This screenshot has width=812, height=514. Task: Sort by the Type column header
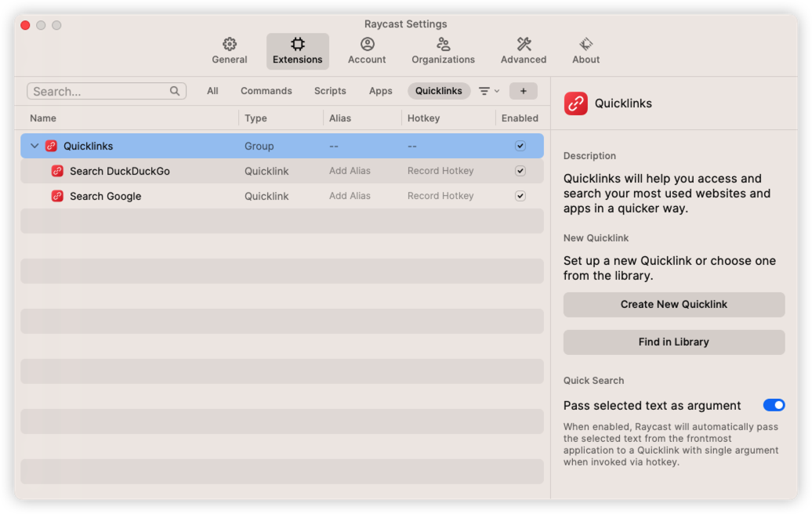(256, 118)
